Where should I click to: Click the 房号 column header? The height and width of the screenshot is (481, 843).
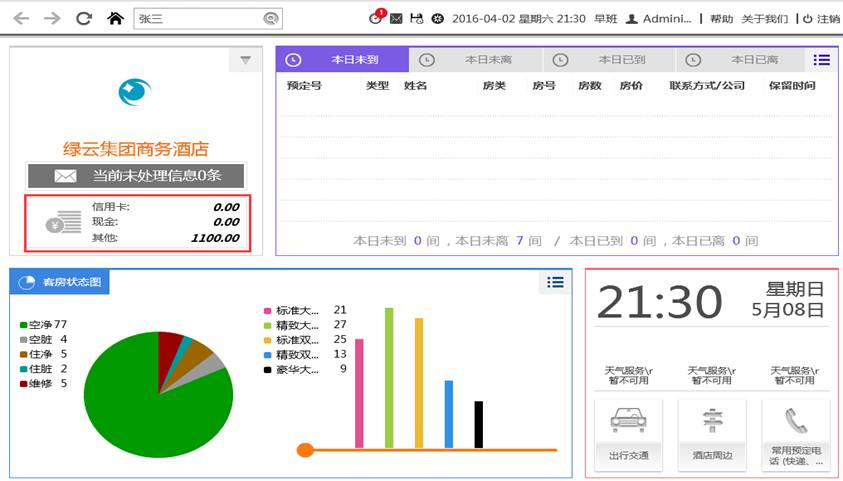[544, 85]
